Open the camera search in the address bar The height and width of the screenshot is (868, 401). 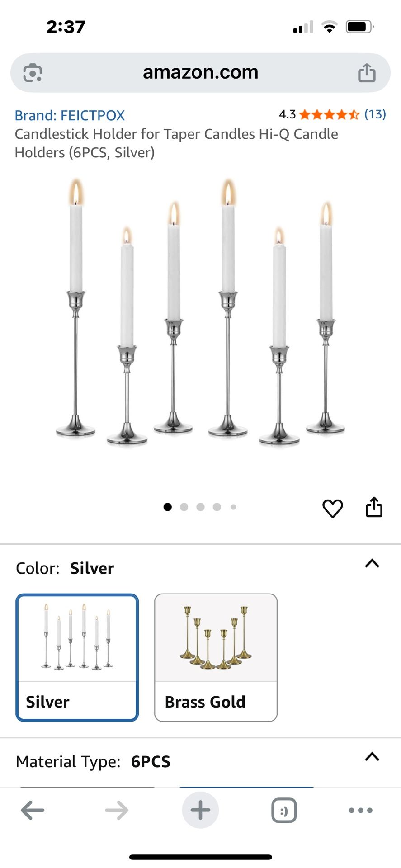coord(33,72)
